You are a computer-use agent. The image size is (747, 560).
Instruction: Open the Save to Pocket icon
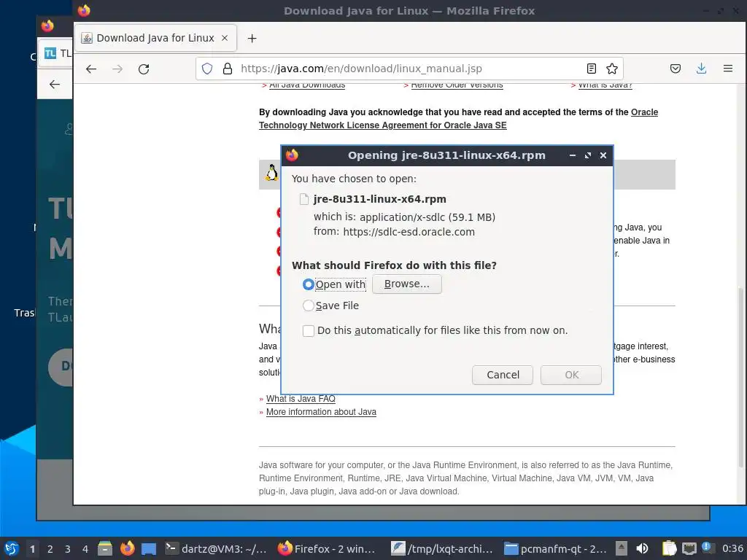[x=675, y=69]
